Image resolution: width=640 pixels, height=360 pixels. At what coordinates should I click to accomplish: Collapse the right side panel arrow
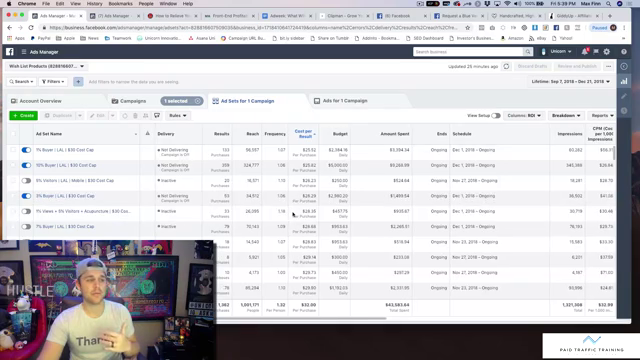click(x=624, y=67)
